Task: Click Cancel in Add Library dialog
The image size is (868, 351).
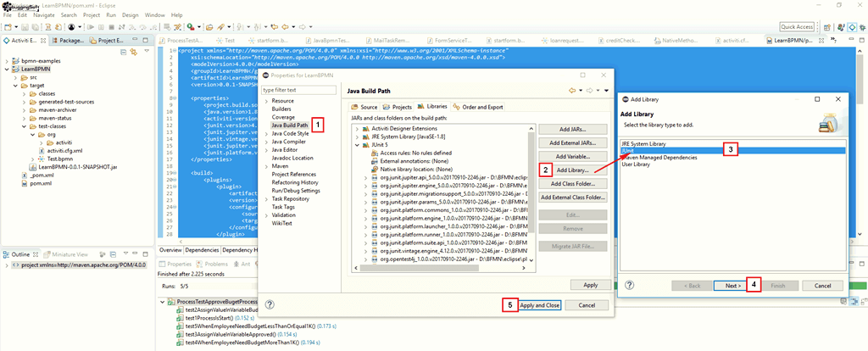Action: [824, 286]
